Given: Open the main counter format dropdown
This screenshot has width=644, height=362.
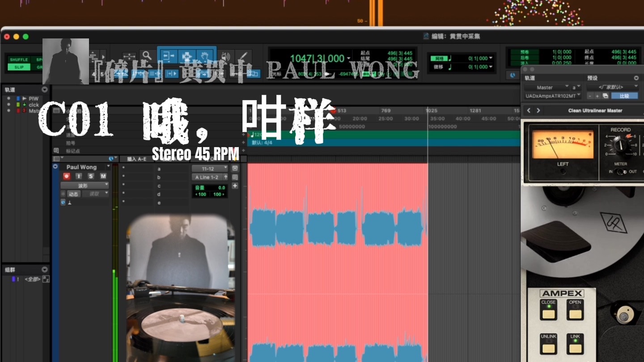Looking at the screenshot, I should click(349, 59).
